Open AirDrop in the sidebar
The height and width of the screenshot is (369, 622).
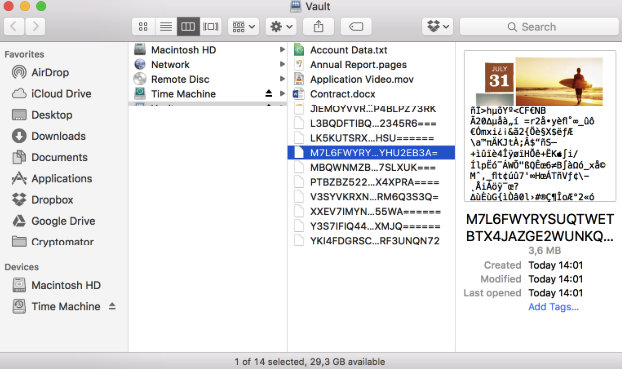click(x=50, y=72)
